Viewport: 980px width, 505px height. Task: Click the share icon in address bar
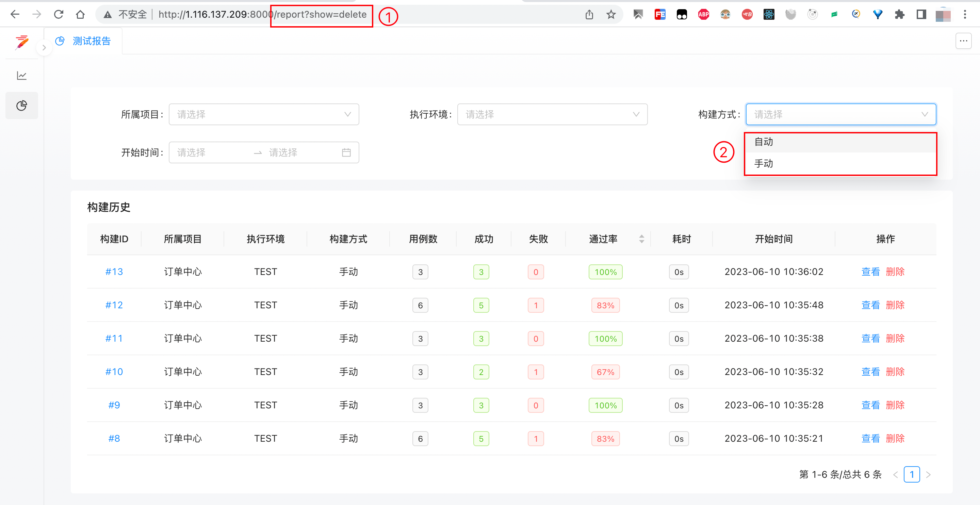pos(589,14)
